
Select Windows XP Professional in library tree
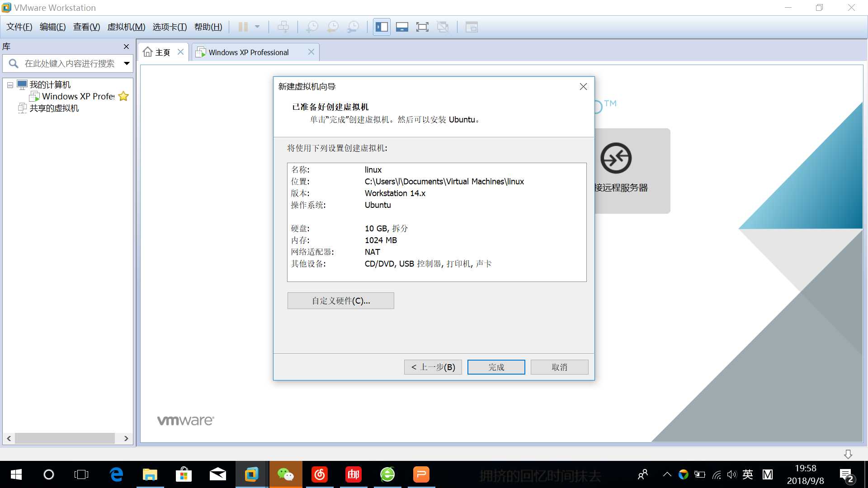pyautogui.click(x=78, y=97)
